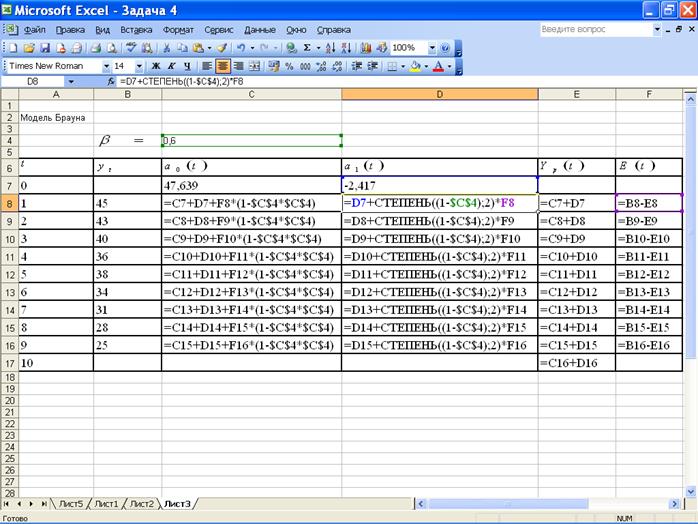
Task: Select column D header
Action: pyautogui.click(x=439, y=94)
